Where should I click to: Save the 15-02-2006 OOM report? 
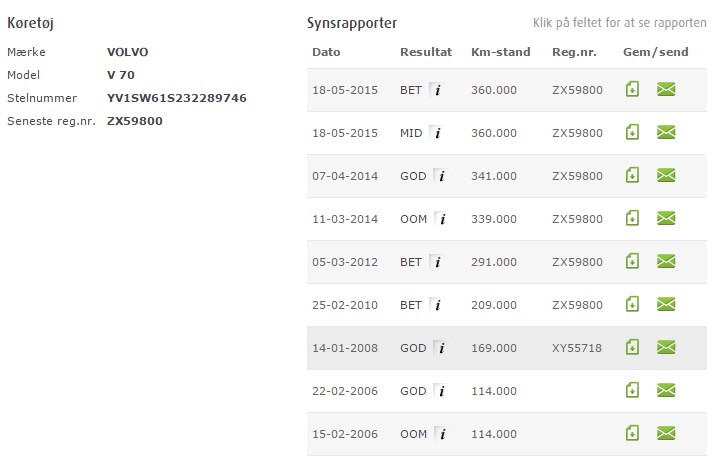pos(632,434)
